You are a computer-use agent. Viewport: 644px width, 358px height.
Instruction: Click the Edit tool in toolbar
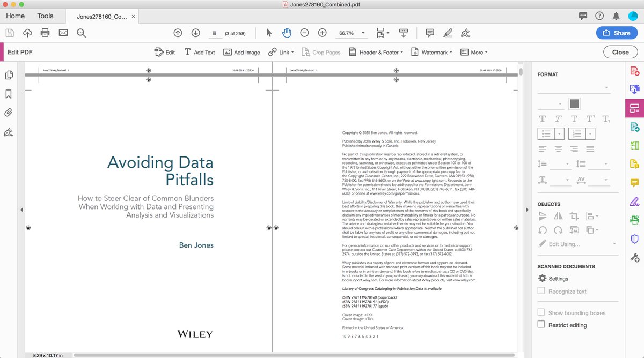point(165,52)
